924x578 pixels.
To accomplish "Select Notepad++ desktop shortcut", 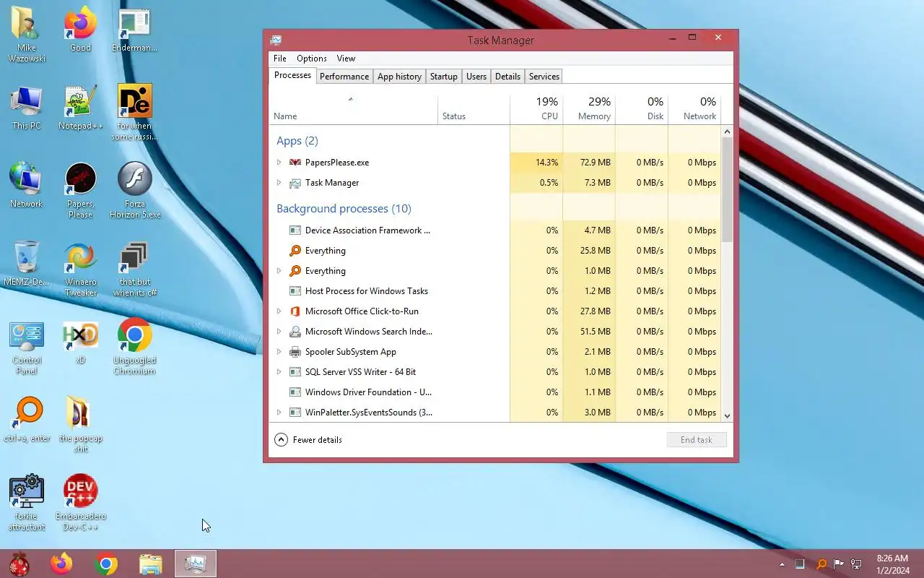I will coord(81,108).
